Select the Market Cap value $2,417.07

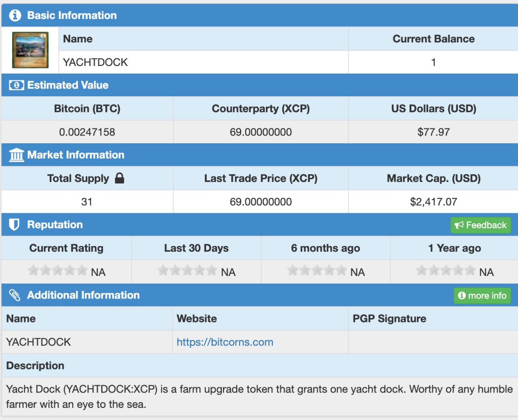[433, 202]
